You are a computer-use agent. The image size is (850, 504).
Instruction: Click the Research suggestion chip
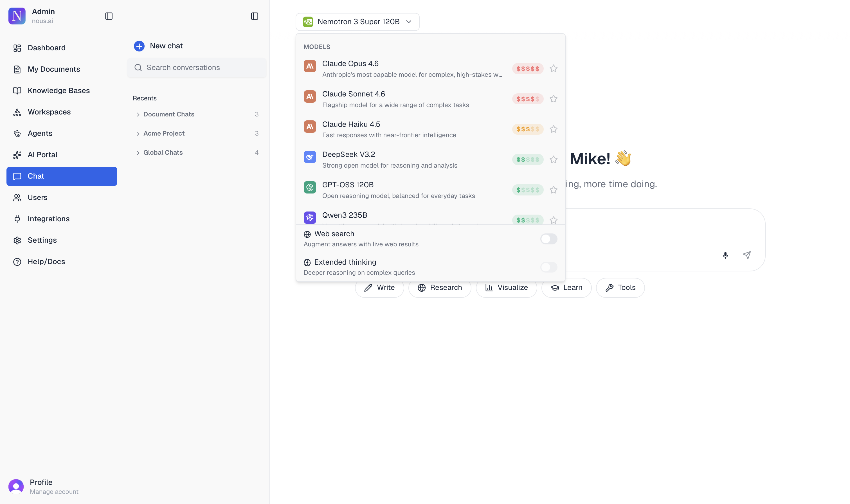439,288
